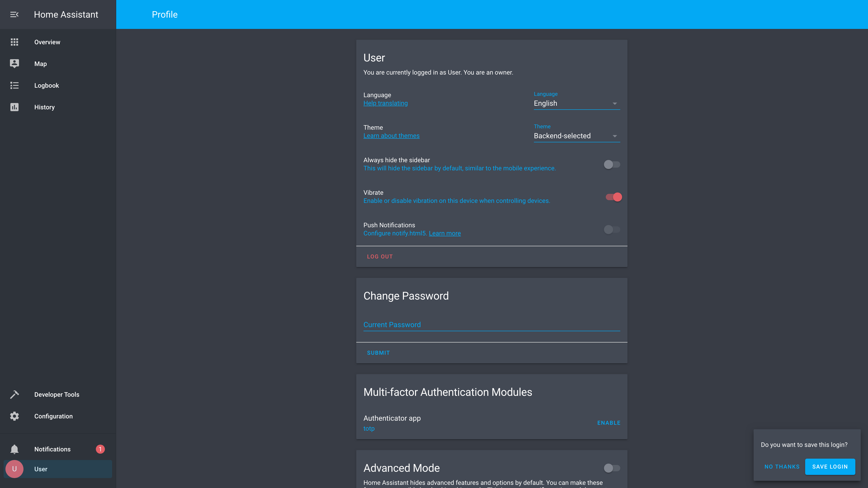Open Overview via its grid icon
Viewport: 868px width, 488px height.
14,42
